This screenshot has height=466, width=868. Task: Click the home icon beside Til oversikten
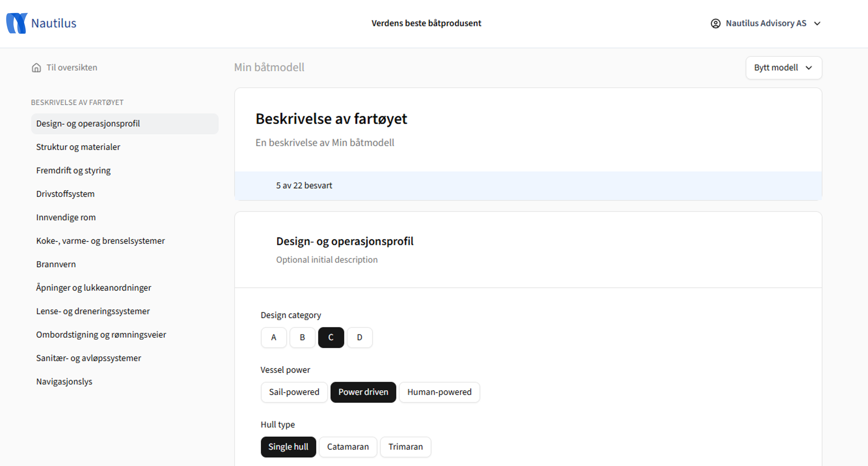tap(36, 68)
